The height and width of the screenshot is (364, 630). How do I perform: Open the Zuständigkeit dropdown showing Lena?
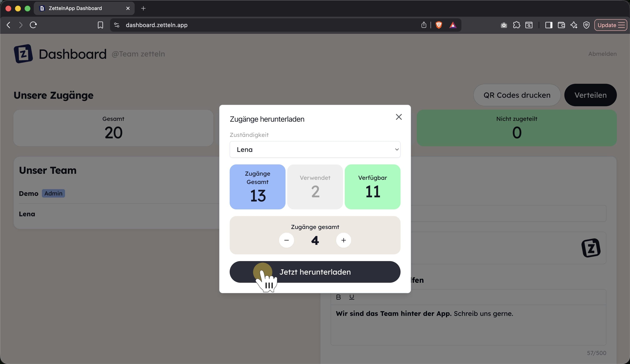pyautogui.click(x=315, y=150)
